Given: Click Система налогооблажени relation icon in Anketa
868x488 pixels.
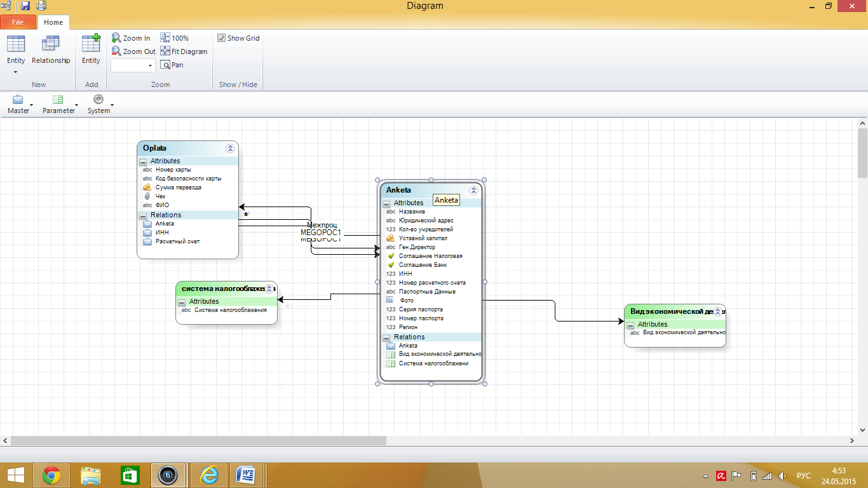Looking at the screenshot, I should (x=391, y=363).
